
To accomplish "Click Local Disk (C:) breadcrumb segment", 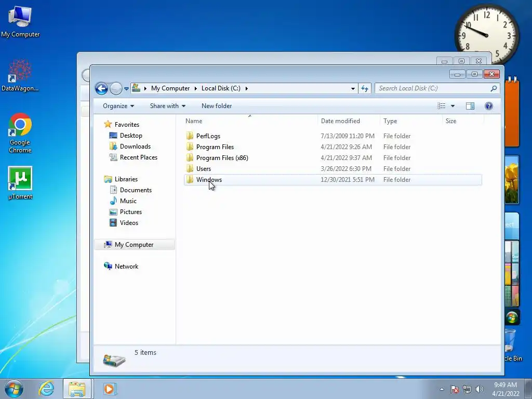I will (x=221, y=88).
